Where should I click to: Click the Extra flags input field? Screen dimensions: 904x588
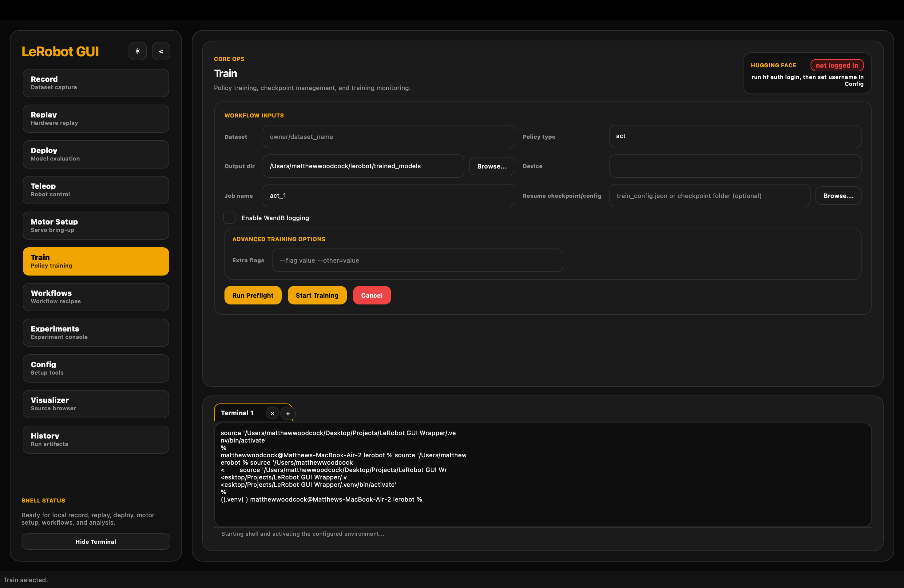(418, 260)
